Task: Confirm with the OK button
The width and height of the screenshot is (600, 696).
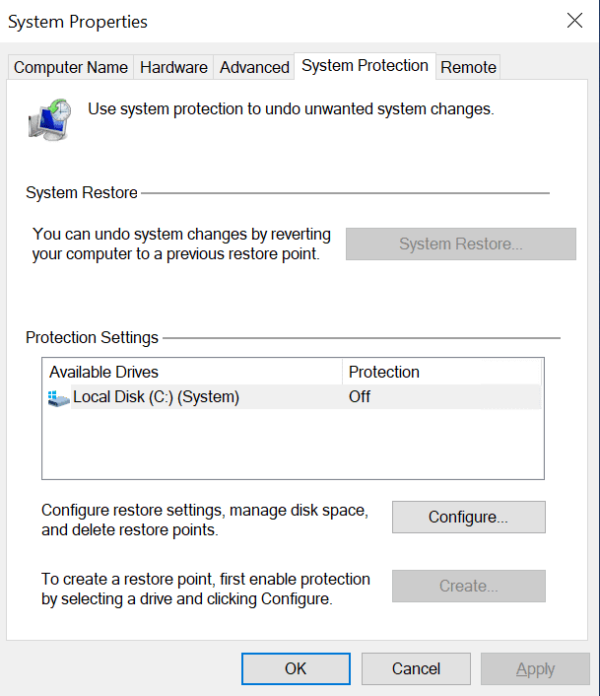Action: (x=296, y=668)
